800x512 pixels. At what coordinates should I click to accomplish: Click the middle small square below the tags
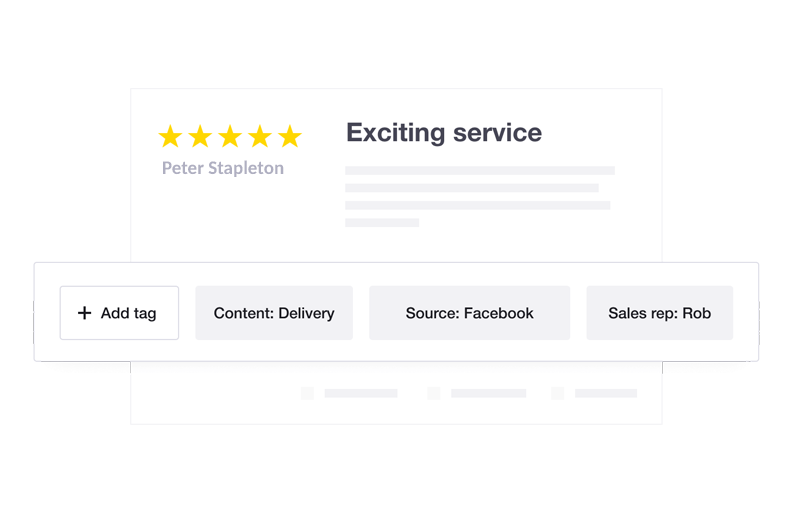(x=433, y=394)
